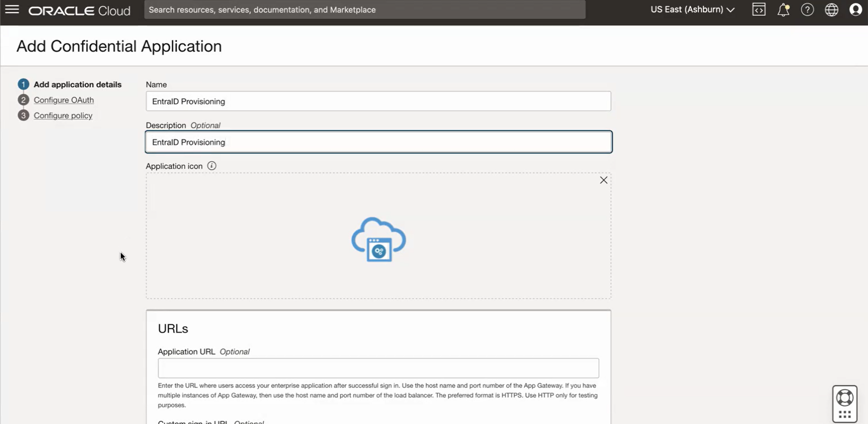Go to Configure OAuth step
This screenshot has width=868, height=424.
64,100
